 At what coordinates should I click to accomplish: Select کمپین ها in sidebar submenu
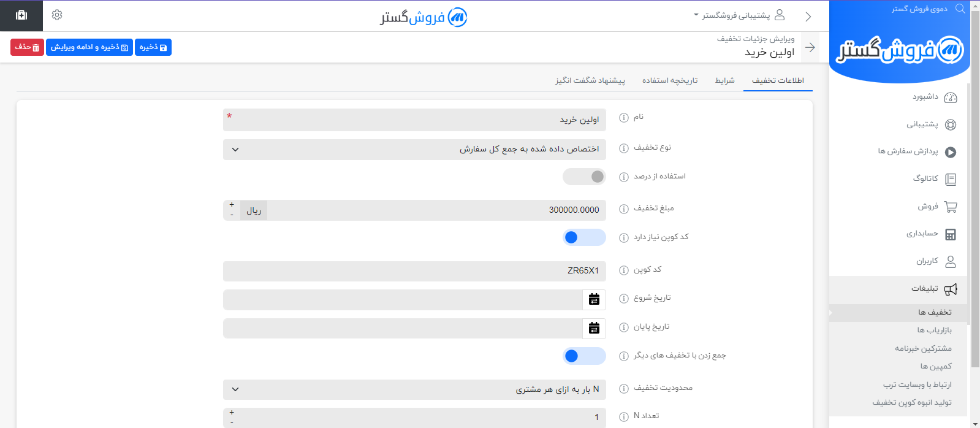click(936, 366)
